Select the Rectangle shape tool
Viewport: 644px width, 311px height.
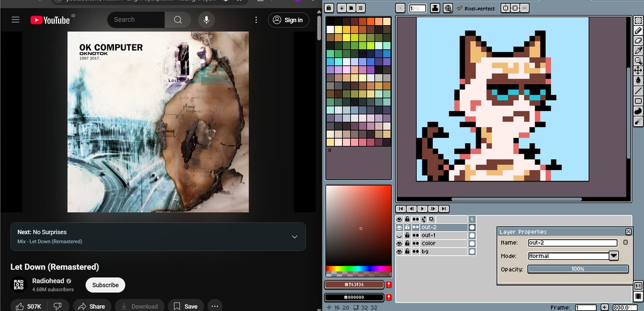click(638, 101)
